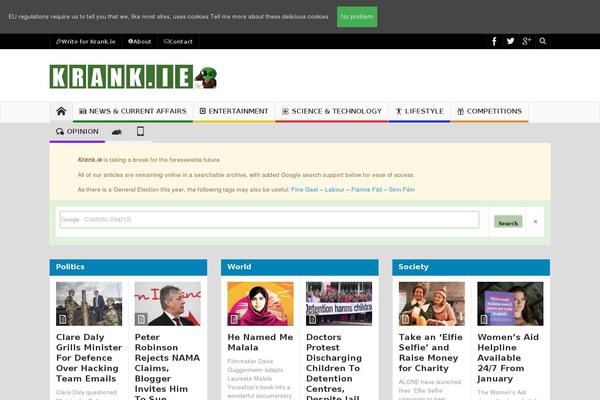The width and height of the screenshot is (600, 400).
Task: Open the Twitter bird icon
Action: tap(510, 41)
